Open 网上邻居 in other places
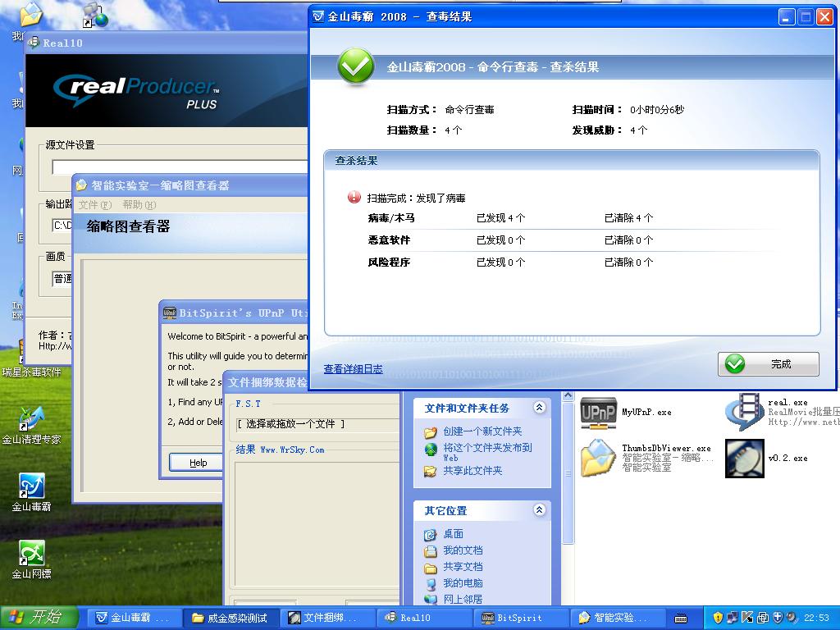 [x=463, y=600]
